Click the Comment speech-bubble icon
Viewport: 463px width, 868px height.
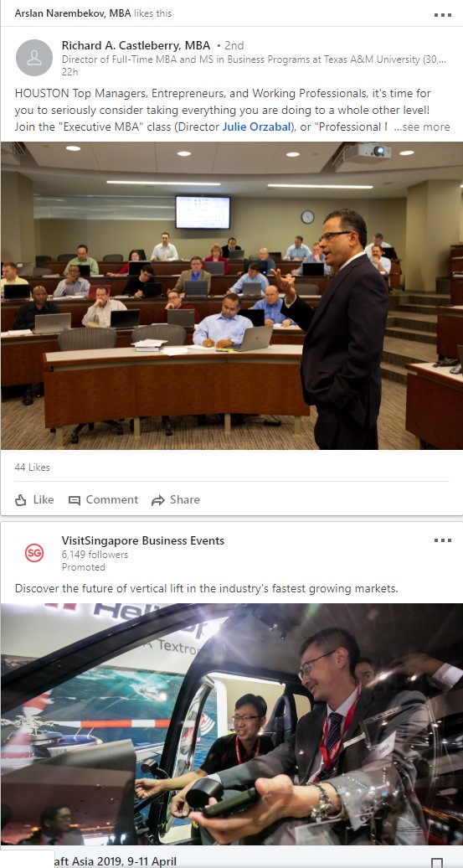pyautogui.click(x=75, y=500)
